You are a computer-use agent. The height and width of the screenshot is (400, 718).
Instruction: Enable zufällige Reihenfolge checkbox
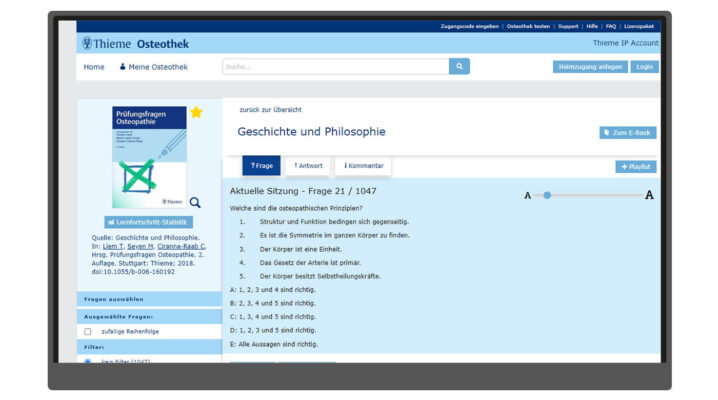[x=87, y=331]
